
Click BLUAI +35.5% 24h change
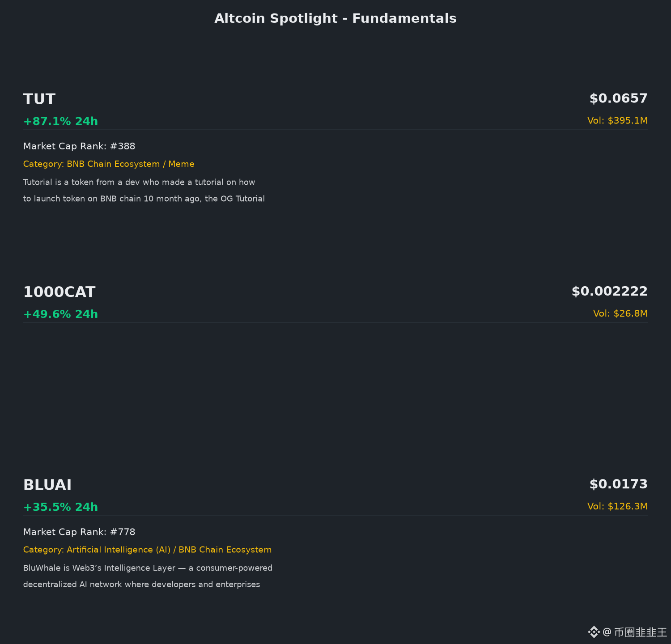[x=60, y=507]
